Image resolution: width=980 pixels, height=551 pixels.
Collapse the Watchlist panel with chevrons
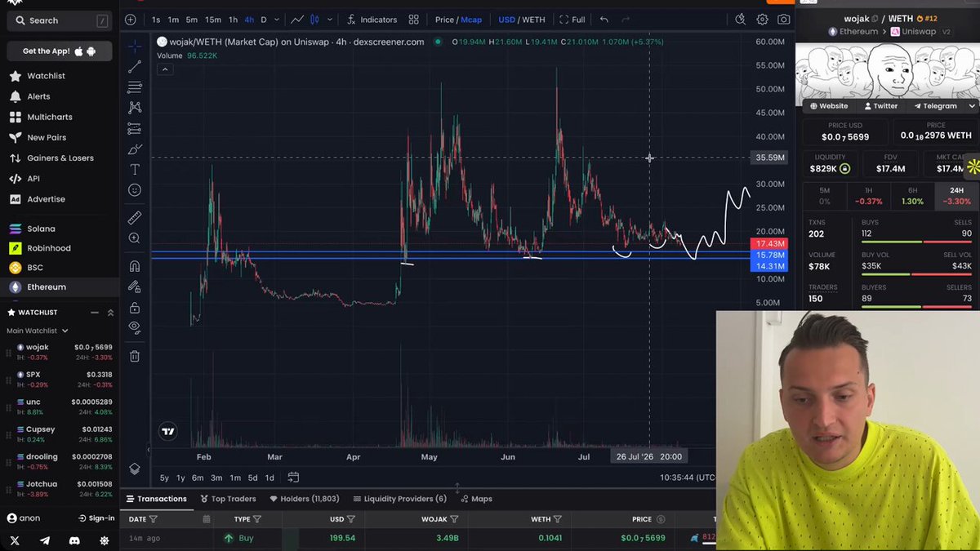coord(110,313)
